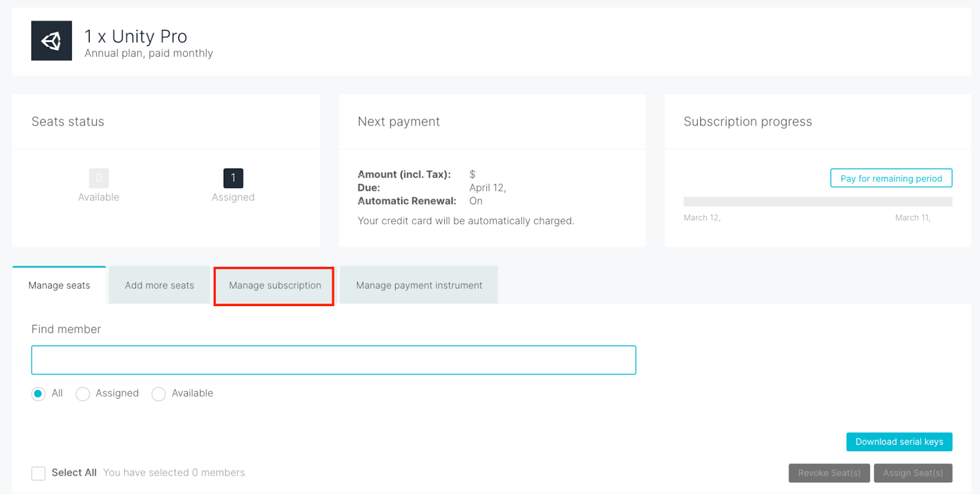The height and width of the screenshot is (494, 980).
Task: Click the Assigned seats count badge
Action: click(233, 178)
